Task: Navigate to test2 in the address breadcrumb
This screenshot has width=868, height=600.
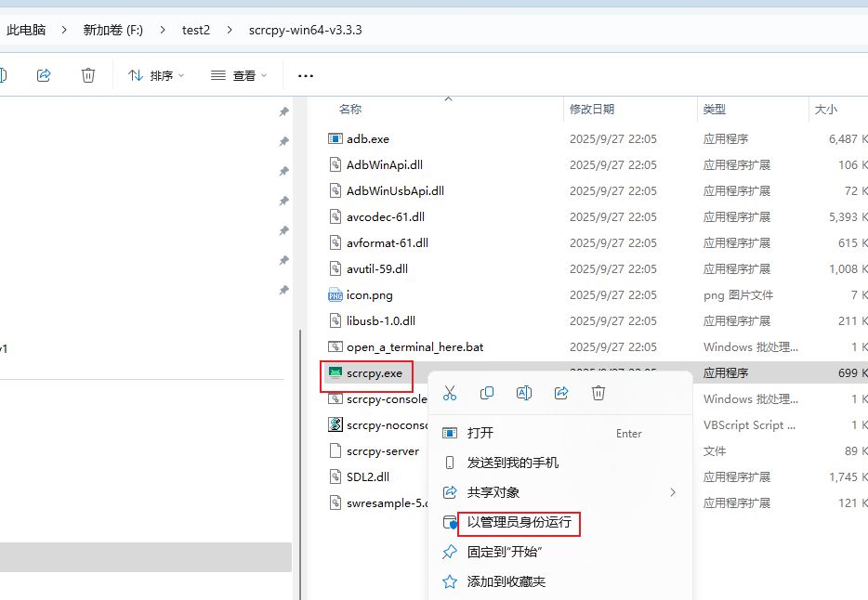Action: [x=196, y=30]
